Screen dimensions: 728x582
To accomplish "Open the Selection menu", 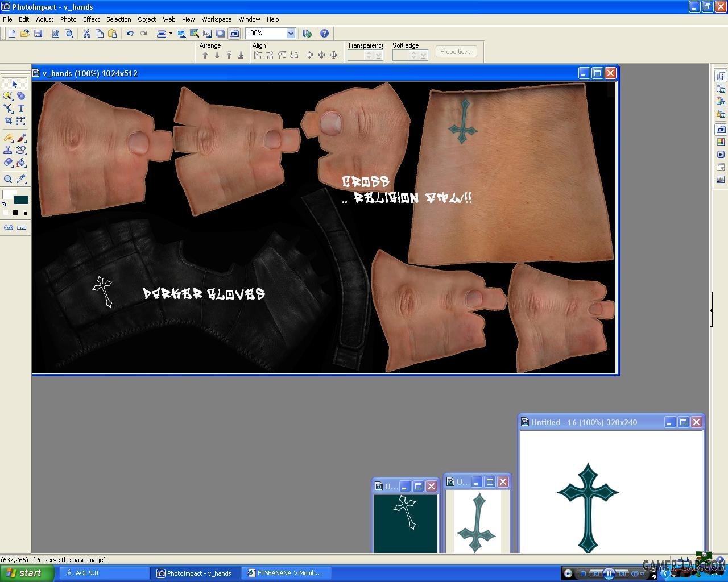I will pos(118,19).
